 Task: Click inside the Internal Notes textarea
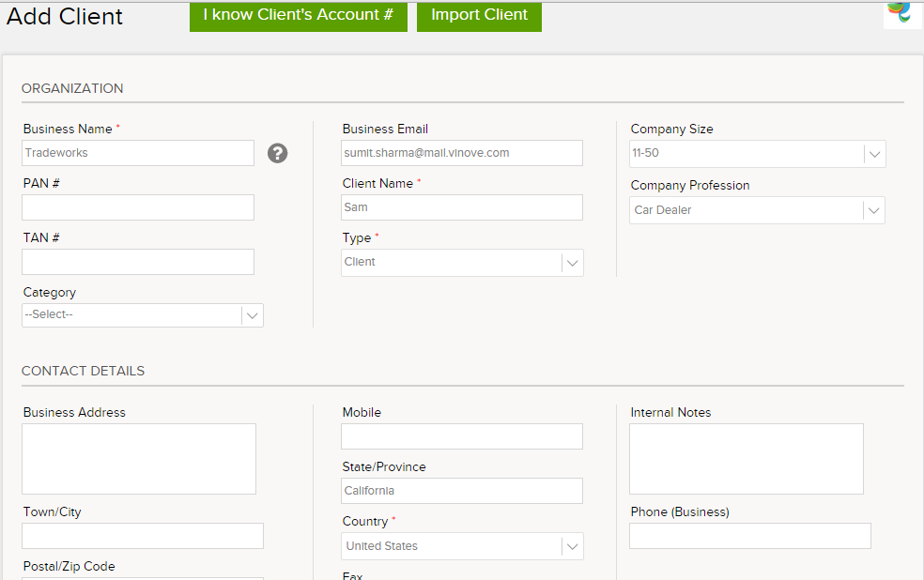[747, 459]
